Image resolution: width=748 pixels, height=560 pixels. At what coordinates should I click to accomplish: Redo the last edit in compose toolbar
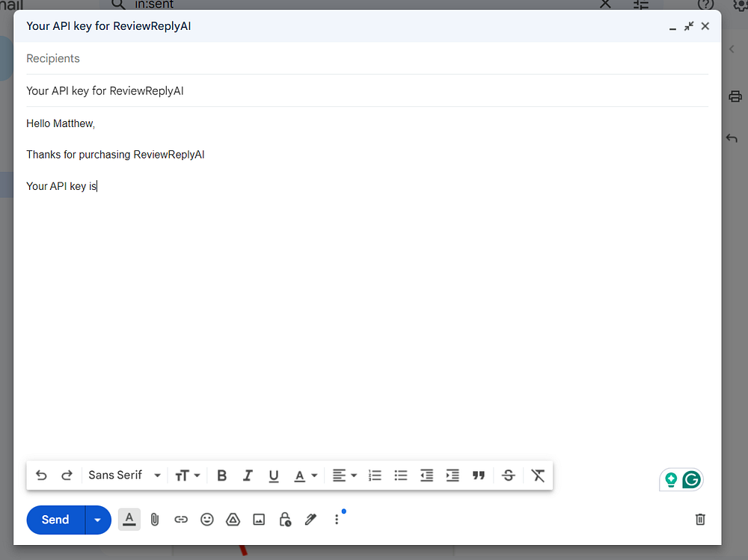click(67, 475)
